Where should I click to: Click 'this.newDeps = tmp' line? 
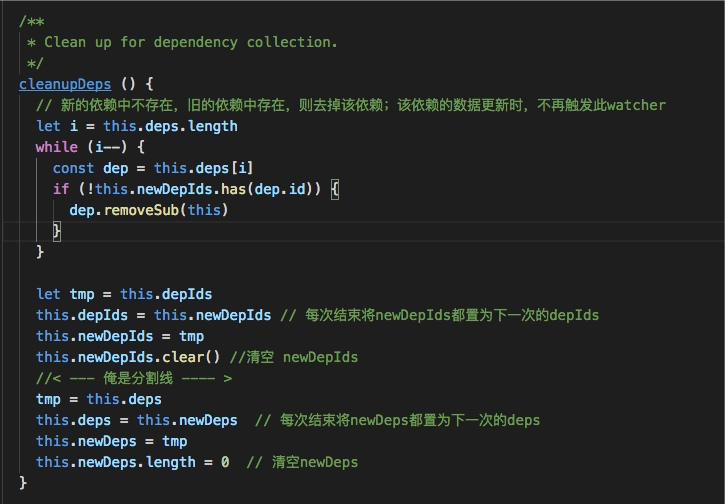coord(111,441)
